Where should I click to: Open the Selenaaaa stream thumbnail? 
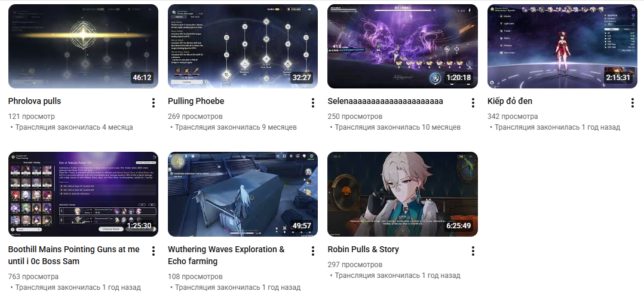[x=403, y=46]
